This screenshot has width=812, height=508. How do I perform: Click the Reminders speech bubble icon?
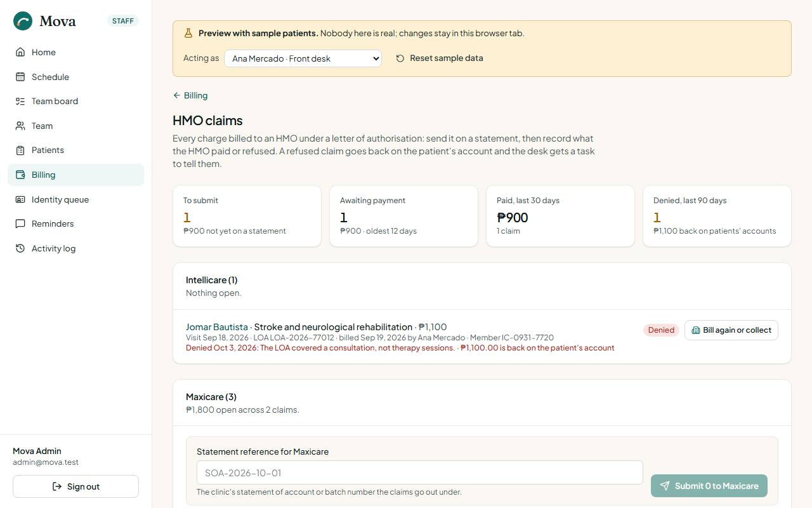[x=20, y=224]
